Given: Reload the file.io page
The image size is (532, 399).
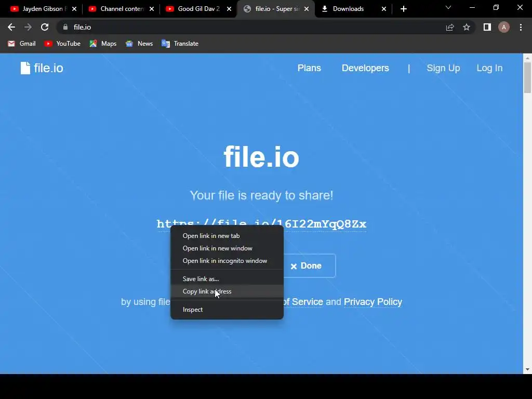Looking at the screenshot, I should coord(45,27).
